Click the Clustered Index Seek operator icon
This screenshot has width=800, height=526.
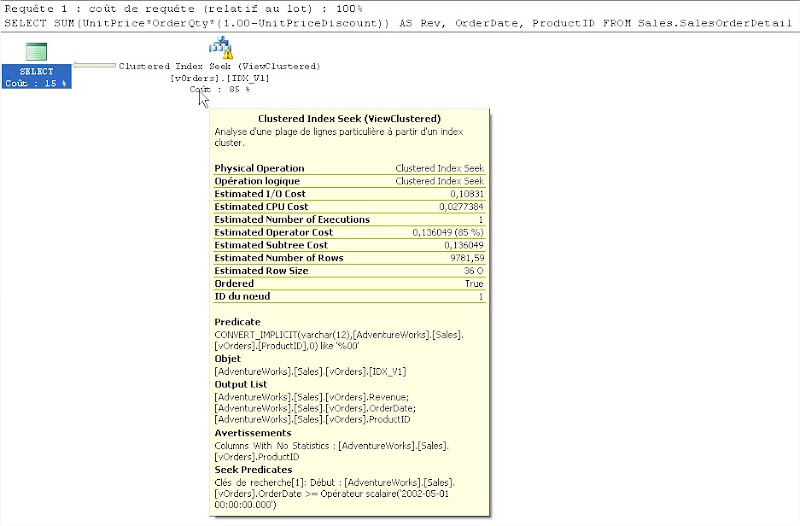pos(219,47)
